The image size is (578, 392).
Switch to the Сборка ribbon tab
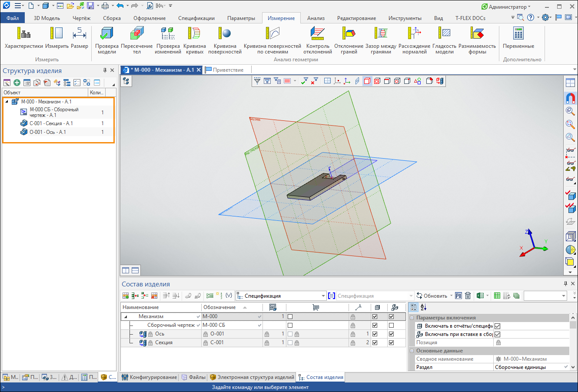pyautogui.click(x=112, y=18)
